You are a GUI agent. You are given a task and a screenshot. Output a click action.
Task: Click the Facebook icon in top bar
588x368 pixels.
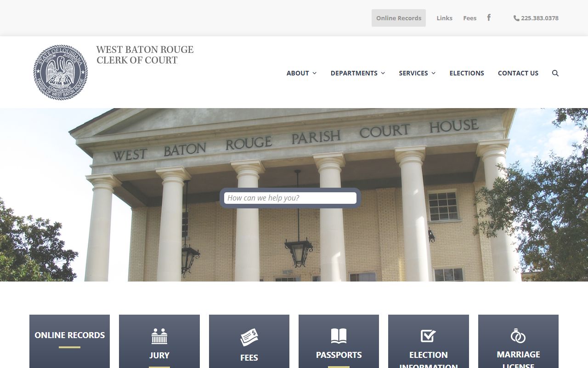(x=489, y=17)
